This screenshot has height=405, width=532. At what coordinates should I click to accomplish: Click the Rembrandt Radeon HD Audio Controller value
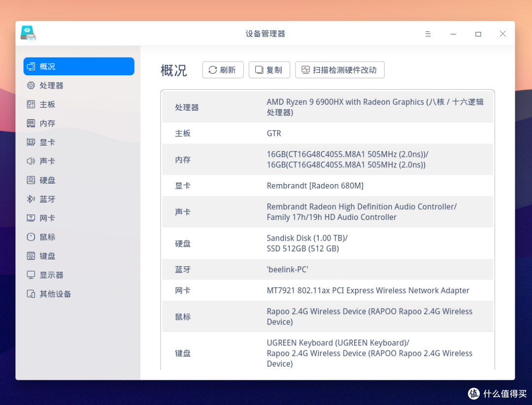[362, 212]
